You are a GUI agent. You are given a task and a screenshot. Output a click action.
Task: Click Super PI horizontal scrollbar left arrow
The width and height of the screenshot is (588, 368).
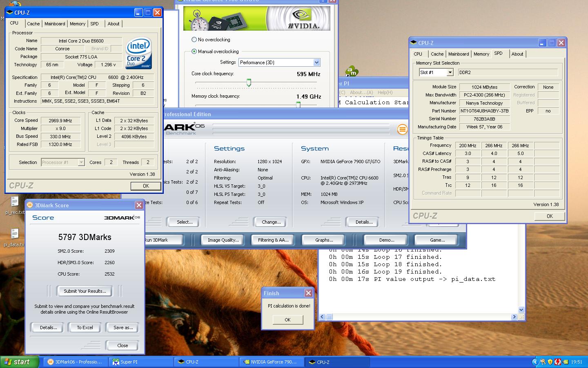tap(322, 317)
